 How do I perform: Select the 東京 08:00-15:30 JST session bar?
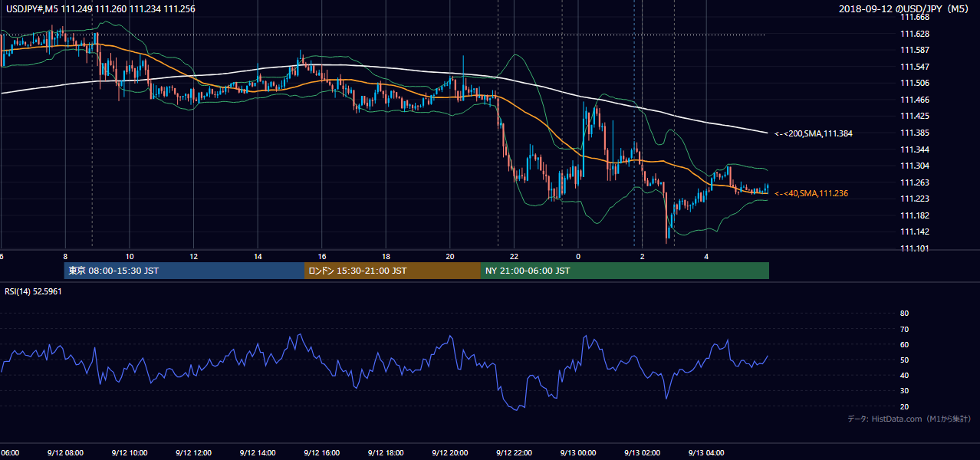point(184,271)
